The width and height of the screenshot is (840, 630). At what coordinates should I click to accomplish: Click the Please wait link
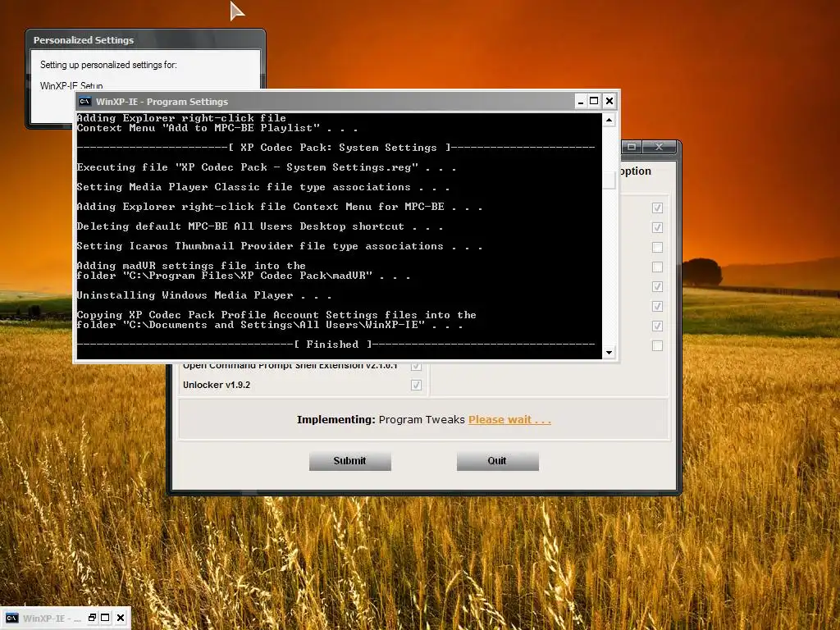(x=509, y=419)
